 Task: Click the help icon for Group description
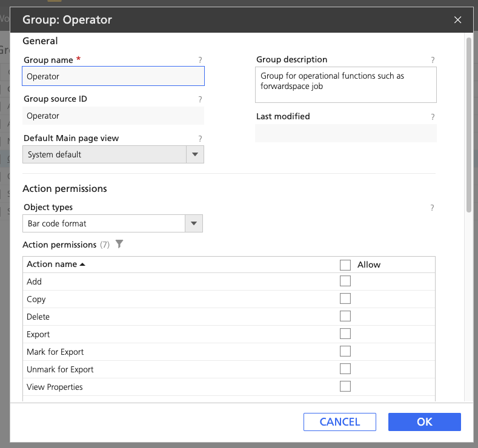tap(433, 61)
